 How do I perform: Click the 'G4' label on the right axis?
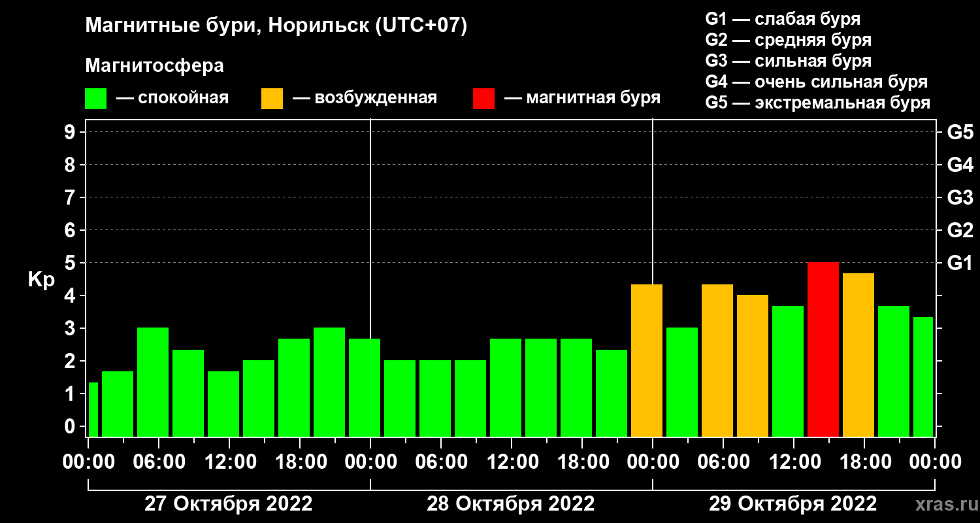960,165
